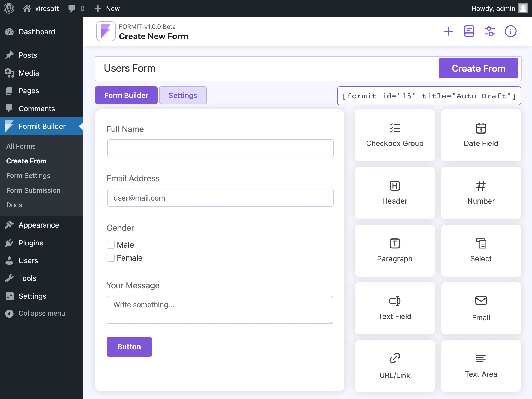Click the Formit logo icon
Viewport: 532px width, 399px height.
pos(106,31)
